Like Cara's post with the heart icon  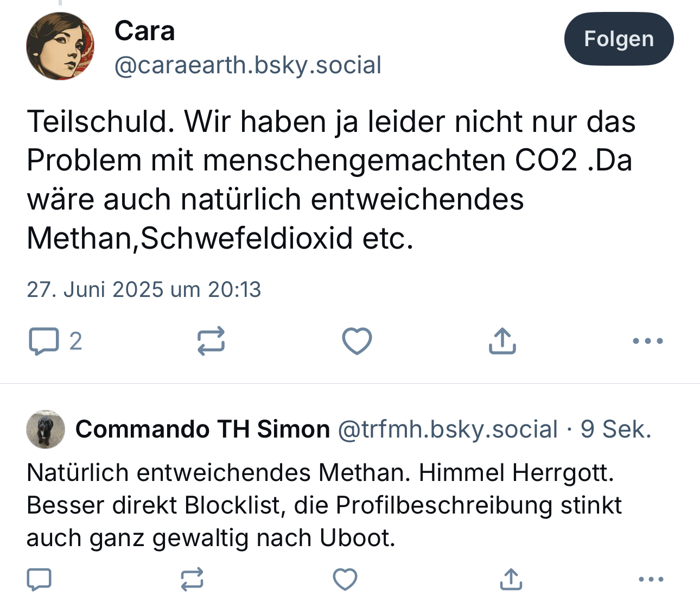click(x=357, y=341)
